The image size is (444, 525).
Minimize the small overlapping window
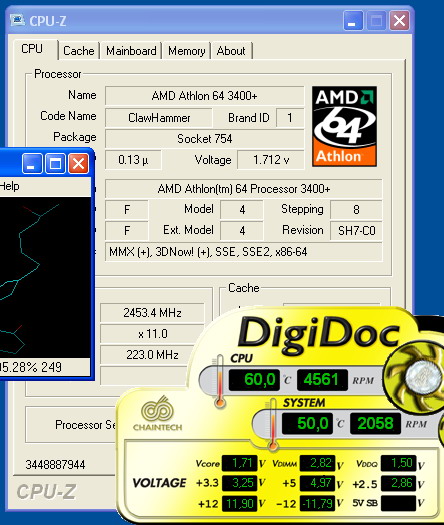coord(32,163)
